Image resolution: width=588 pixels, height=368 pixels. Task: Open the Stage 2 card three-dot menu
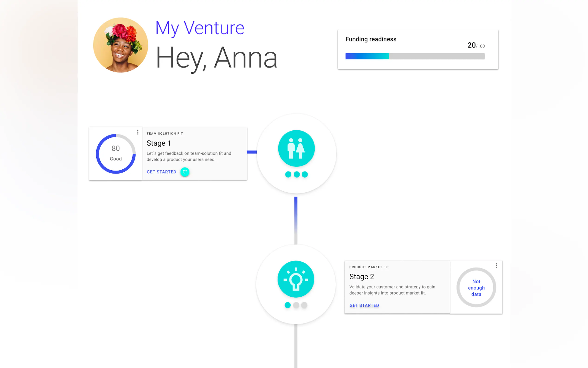tap(496, 266)
